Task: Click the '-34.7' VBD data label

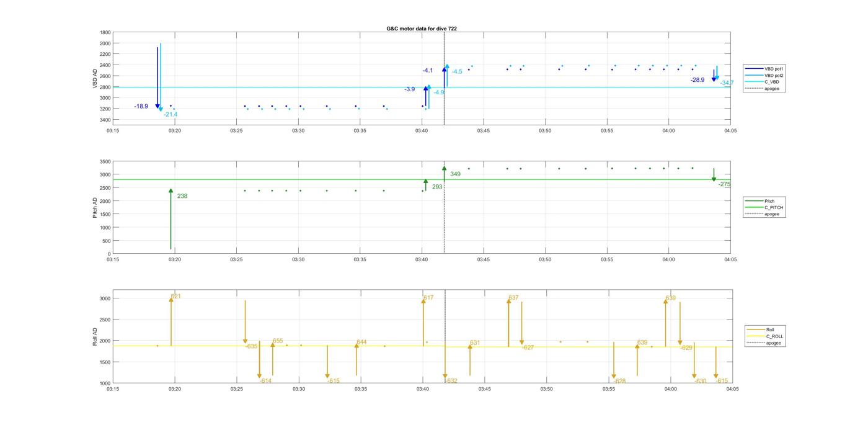Action: pyautogui.click(x=727, y=83)
